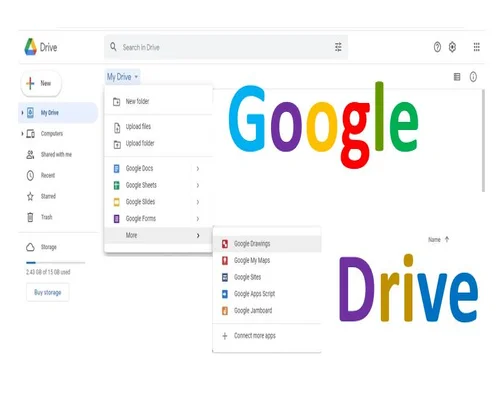Click the Google Apps Script icon
The width and height of the screenshot is (500, 400).
(x=225, y=294)
